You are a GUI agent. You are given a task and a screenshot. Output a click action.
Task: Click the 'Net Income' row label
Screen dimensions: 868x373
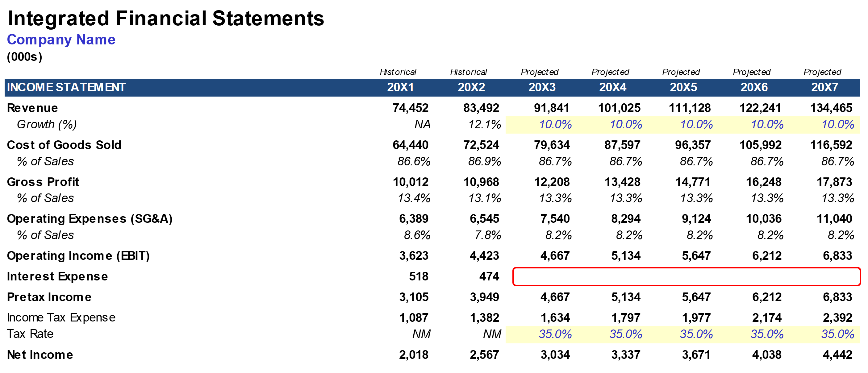coord(40,355)
